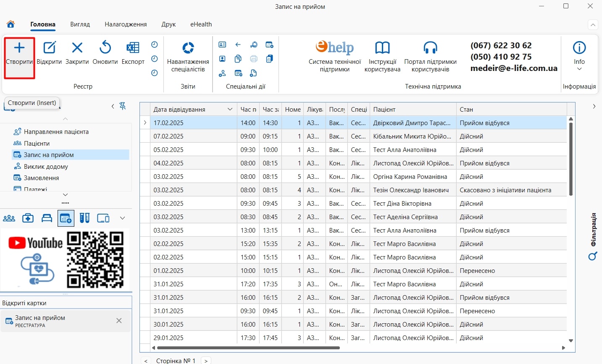
Task: Expand the right Фільтрація panel chevron
Action: coord(594,107)
